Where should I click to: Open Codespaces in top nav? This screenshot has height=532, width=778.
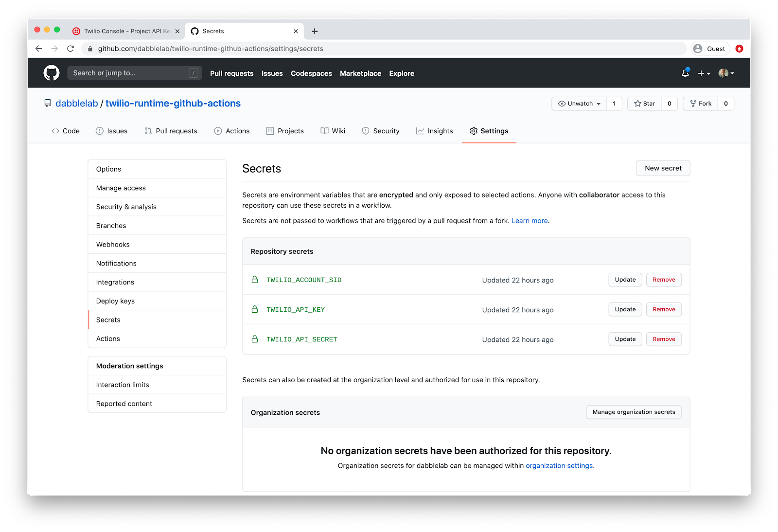click(311, 73)
